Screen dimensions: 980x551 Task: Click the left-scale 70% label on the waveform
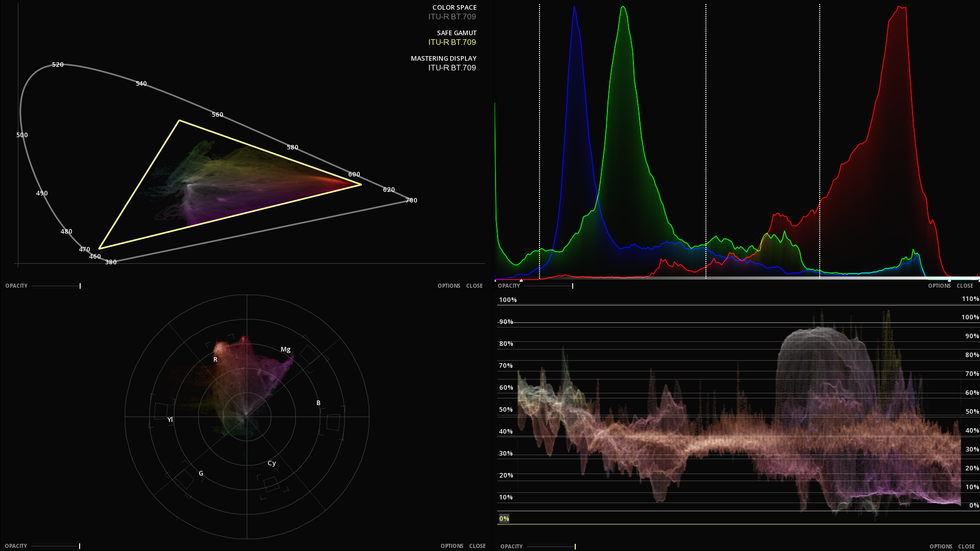point(506,366)
